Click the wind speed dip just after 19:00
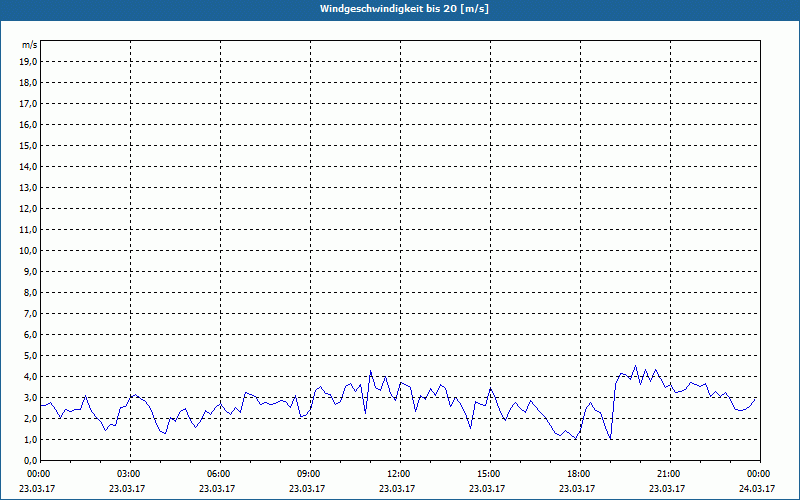 (611, 439)
